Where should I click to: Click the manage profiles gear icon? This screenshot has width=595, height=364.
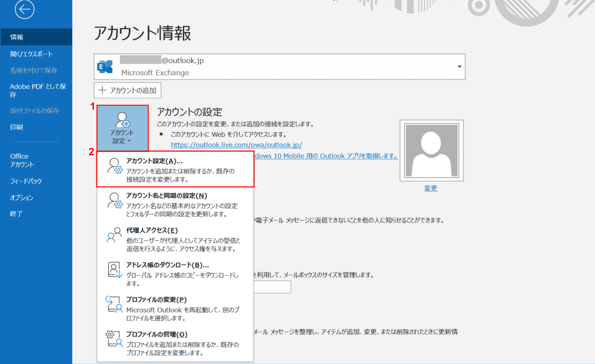click(x=114, y=339)
